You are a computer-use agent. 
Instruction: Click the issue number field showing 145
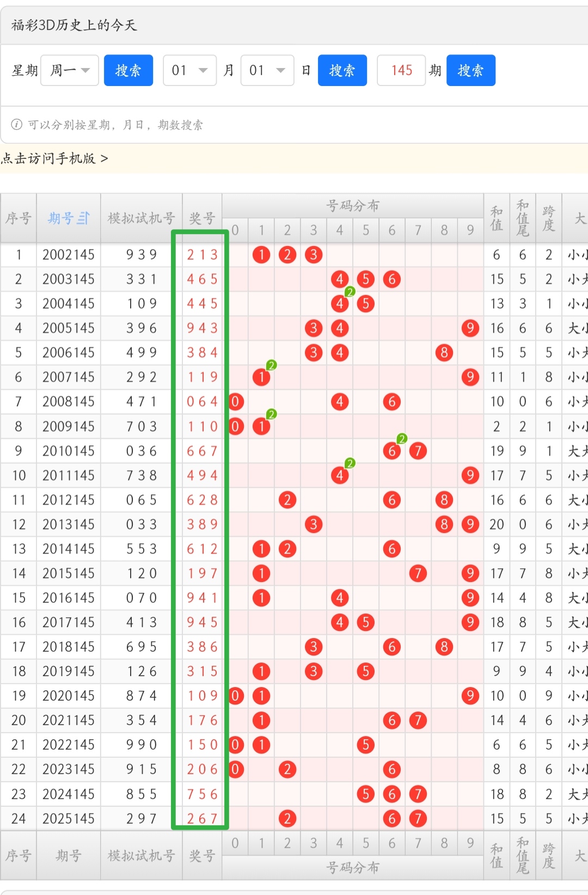coord(401,70)
